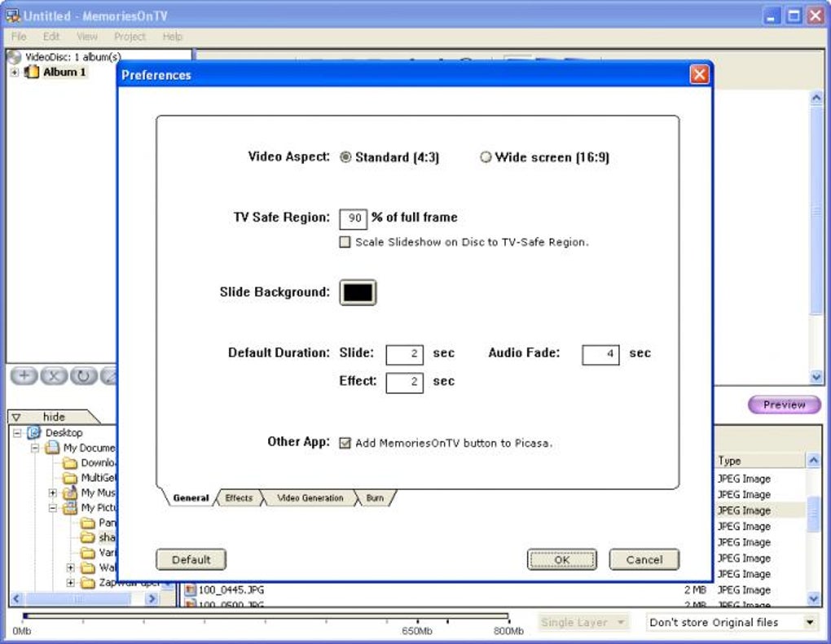Click the Desktop icon in folder tree
The height and width of the screenshot is (644, 831).
pos(34,432)
